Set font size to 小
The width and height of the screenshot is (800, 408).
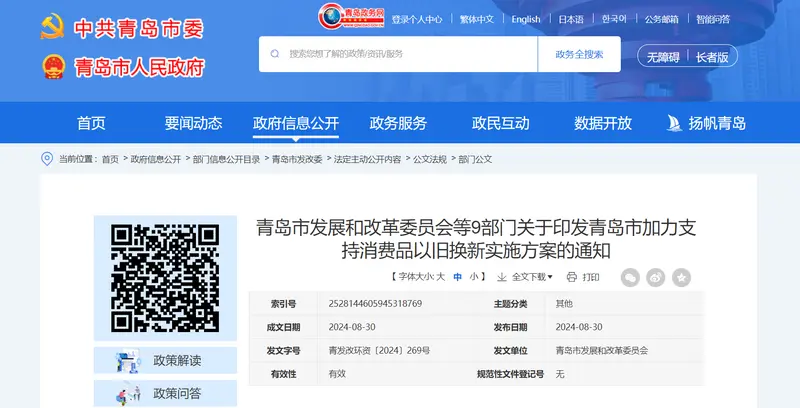474,276
